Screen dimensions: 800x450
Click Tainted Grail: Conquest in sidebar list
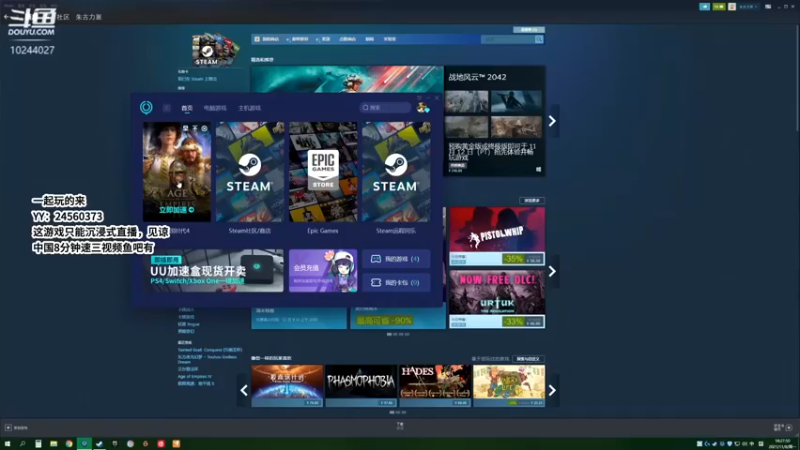pyautogui.click(x=210, y=350)
